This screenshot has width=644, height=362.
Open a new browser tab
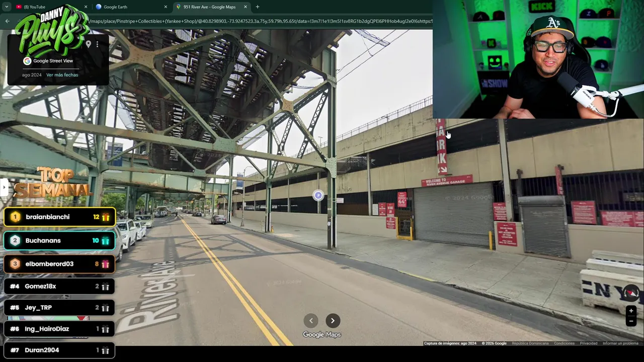258,7
